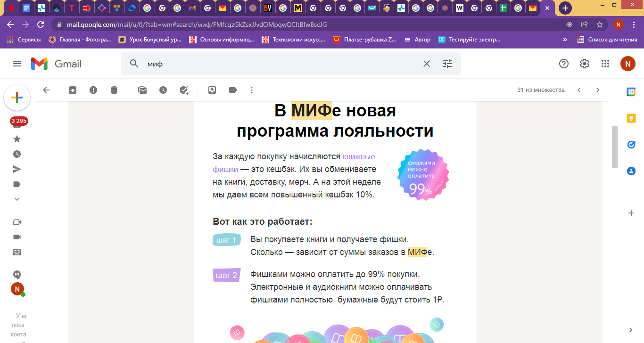Go to older message arrow
Image resolution: width=644 pixels, height=343 pixels.
point(598,90)
